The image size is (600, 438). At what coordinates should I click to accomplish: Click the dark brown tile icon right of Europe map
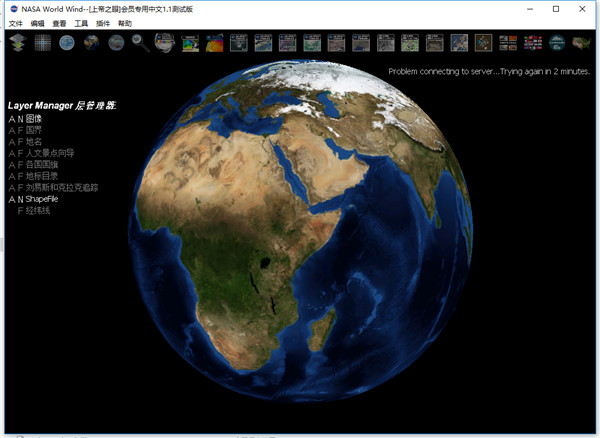pos(484,43)
